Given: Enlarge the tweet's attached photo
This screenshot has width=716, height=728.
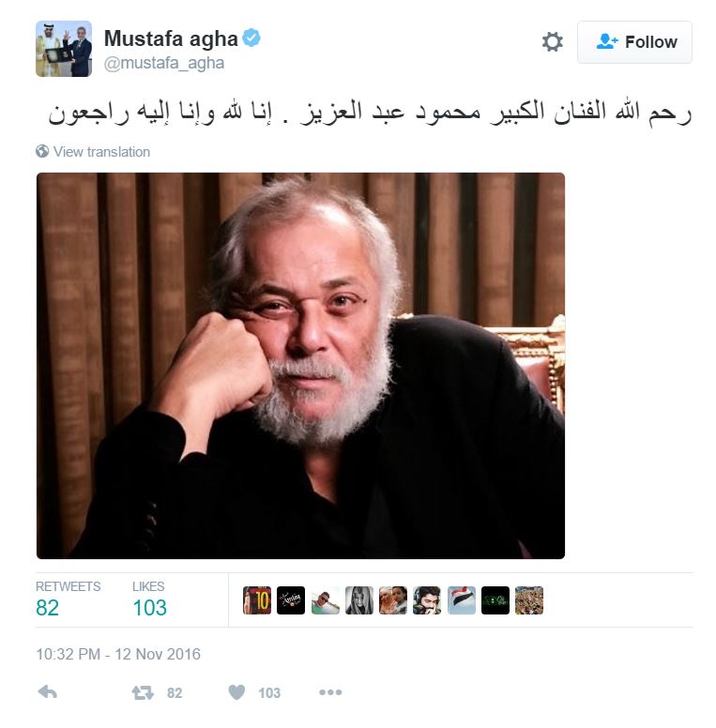Looking at the screenshot, I should (301, 366).
